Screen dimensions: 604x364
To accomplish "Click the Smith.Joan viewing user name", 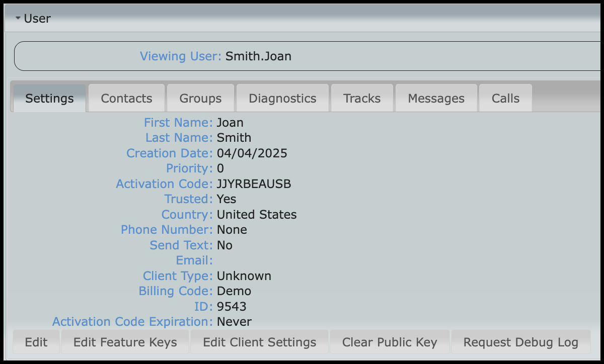I will tap(258, 56).
